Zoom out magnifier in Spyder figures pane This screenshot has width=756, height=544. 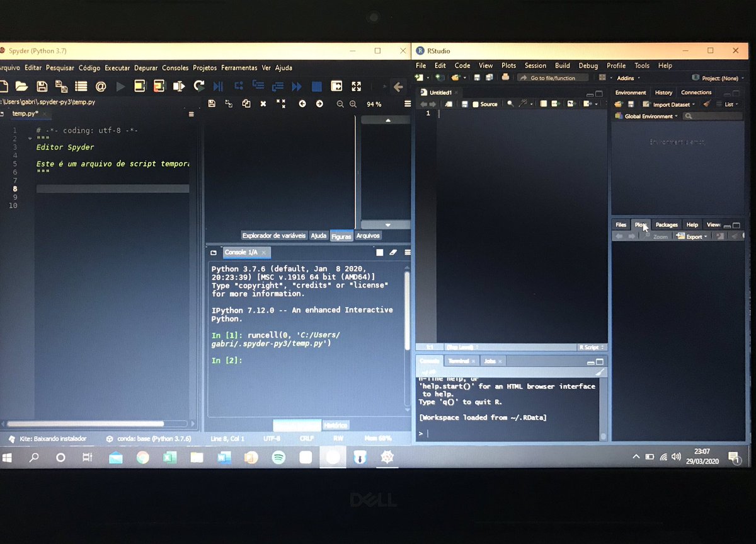(340, 104)
